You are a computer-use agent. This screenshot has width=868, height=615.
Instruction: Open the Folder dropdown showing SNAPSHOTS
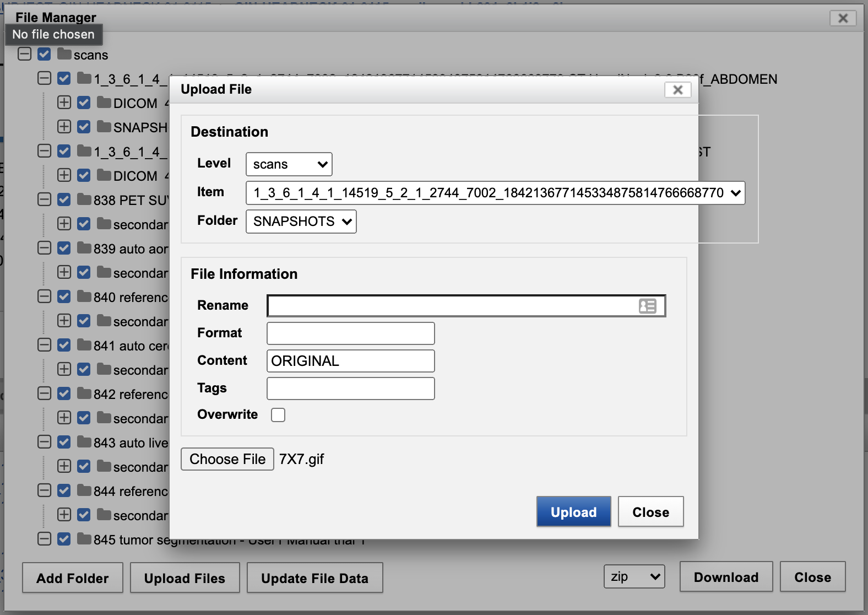click(x=301, y=222)
